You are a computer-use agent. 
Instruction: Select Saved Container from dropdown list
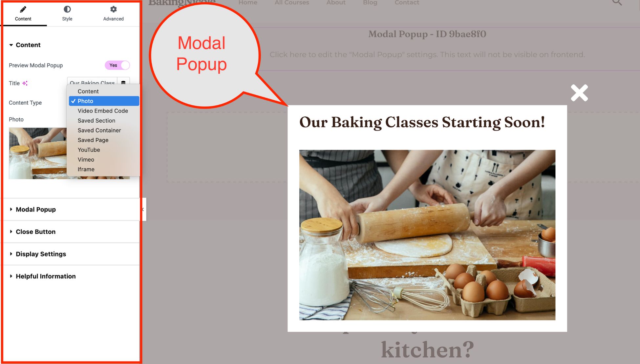99,130
